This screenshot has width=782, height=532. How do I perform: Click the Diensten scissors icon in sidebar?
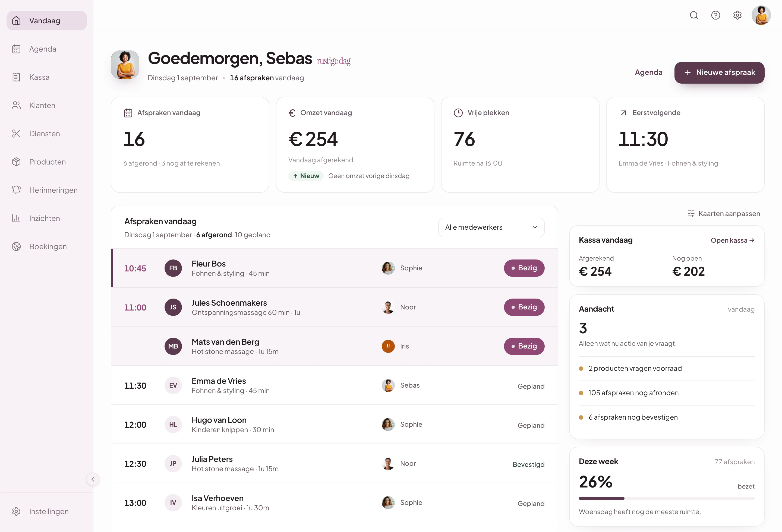tap(16, 134)
